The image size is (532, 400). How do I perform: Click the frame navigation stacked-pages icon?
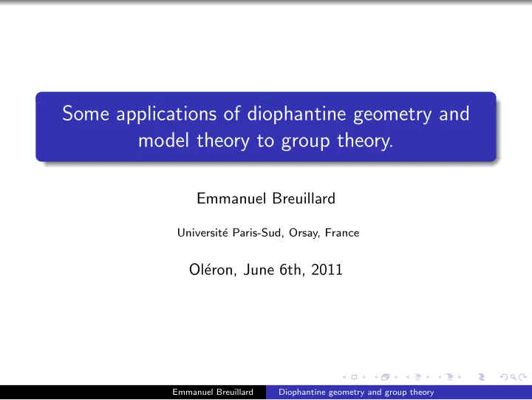[x=386, y=377]
